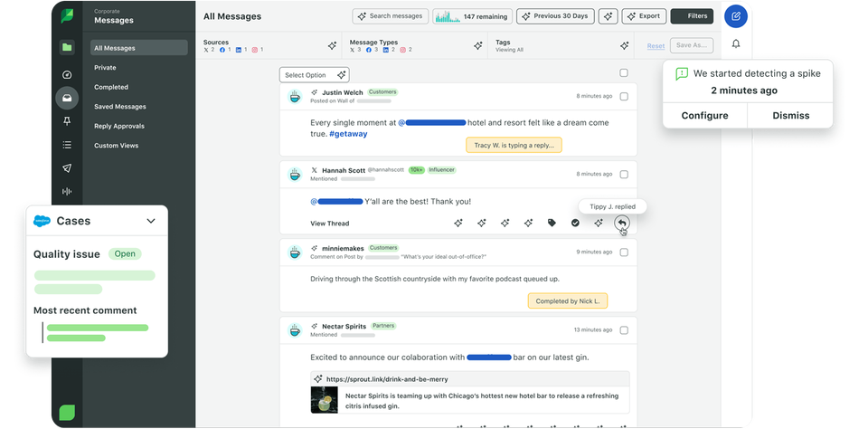Open the audio waveform listening icon
Viewport: 868px width, 429px height.
click(67, 191)
